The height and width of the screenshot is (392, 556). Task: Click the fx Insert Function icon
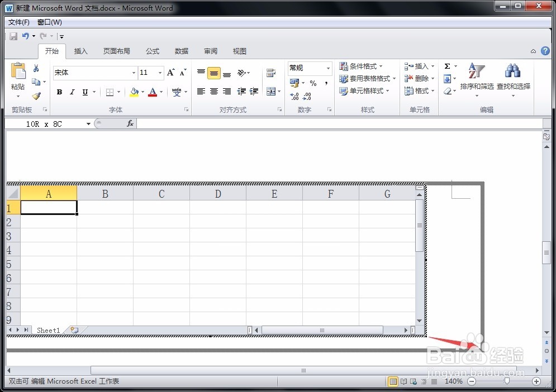tap(130, 123)
